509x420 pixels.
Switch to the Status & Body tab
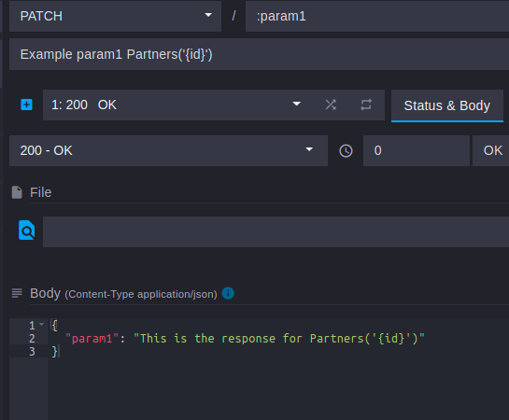447,105
